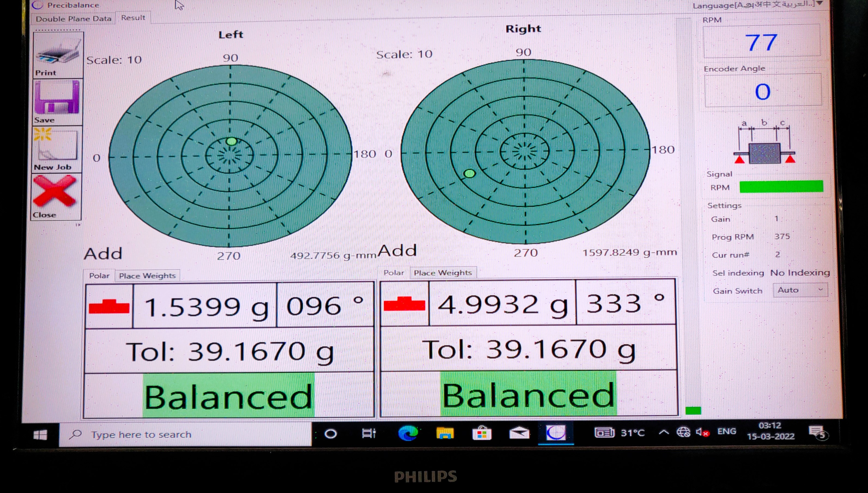Open the Gain Switch Auto dropdown
The width and height of the screenshot is (868, 493).
tap(800, 290)
